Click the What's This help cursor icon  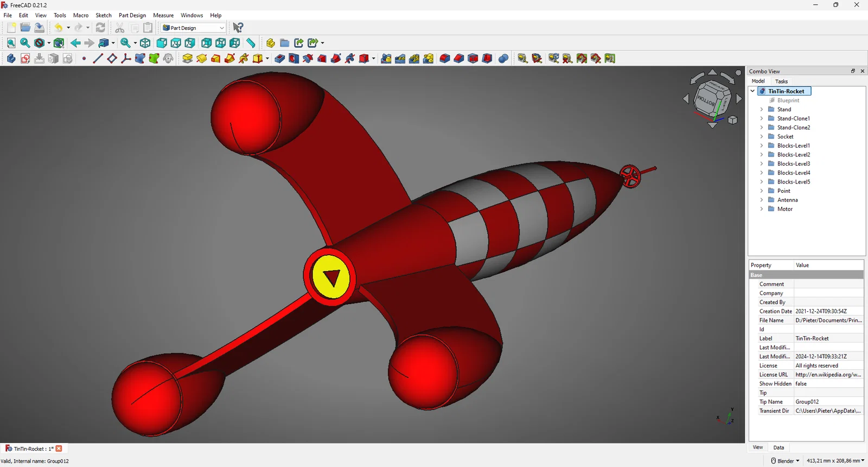pyautogui.click(x=238, y=28)
